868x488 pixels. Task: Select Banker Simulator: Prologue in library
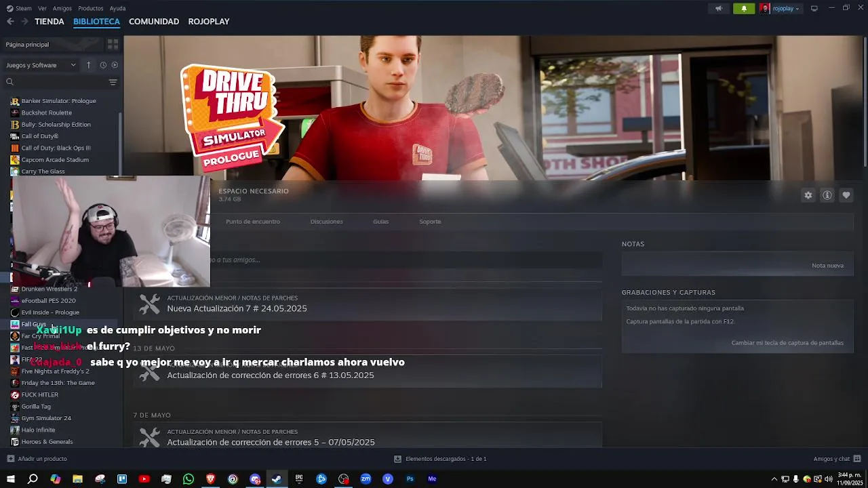[x=58, y=101]
